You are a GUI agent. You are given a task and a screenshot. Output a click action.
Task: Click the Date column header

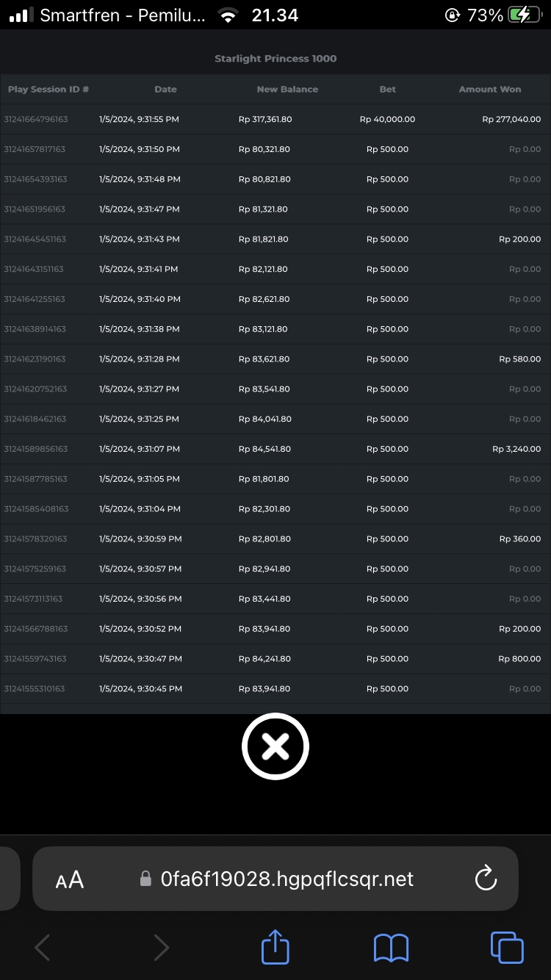tap(165, 90)
